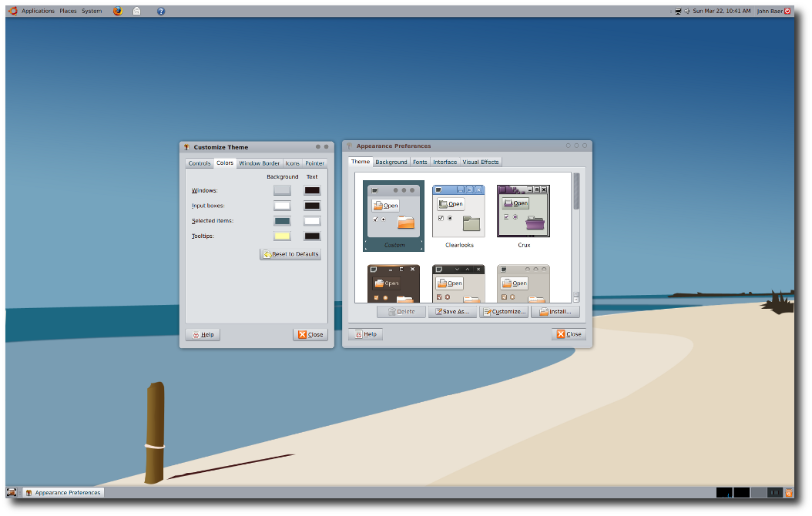Switch to the Window Border tab

click(x=259, y=163)
